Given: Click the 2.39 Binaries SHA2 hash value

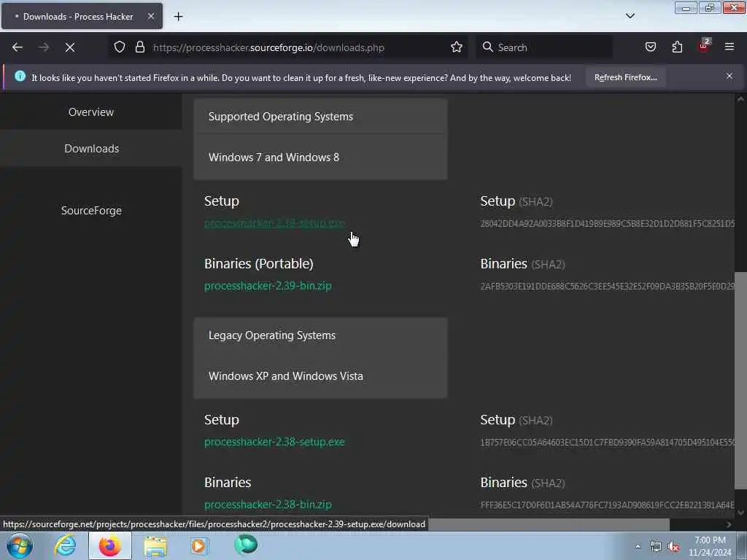Looking at the screenshot, I should point(607,286).
